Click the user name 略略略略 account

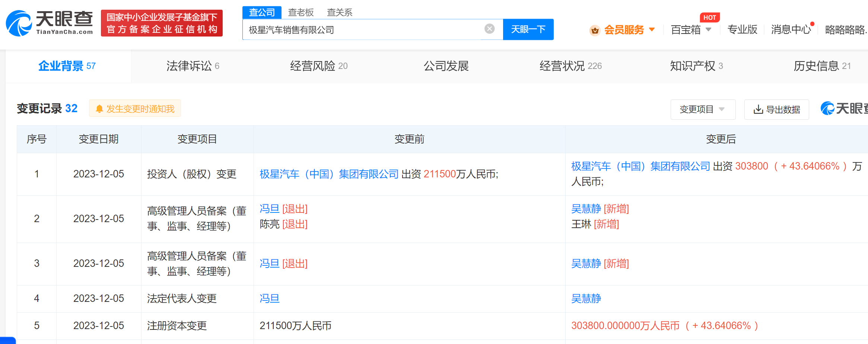[x=846, y=30]
